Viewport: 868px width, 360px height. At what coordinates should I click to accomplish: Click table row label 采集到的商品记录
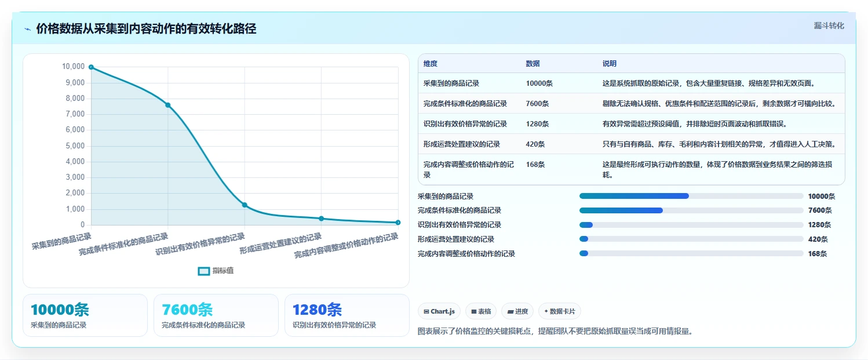tap(451, 83)
